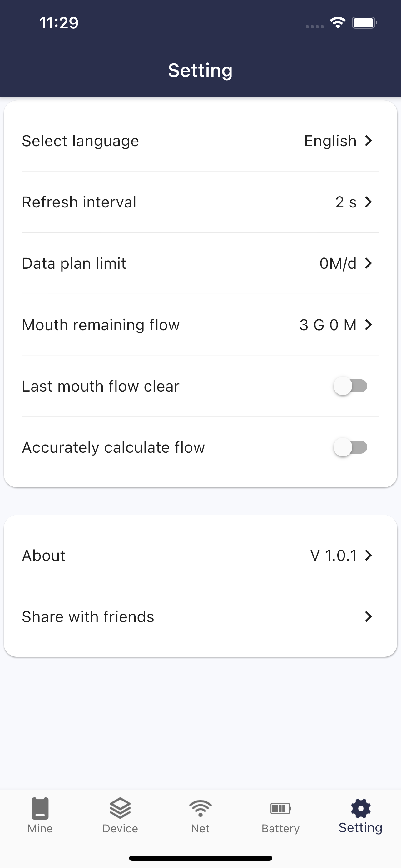This screenshot has height=868, width=401.
Task: Enable the Last mouth flow clear switch
Action: pos(350,386)
